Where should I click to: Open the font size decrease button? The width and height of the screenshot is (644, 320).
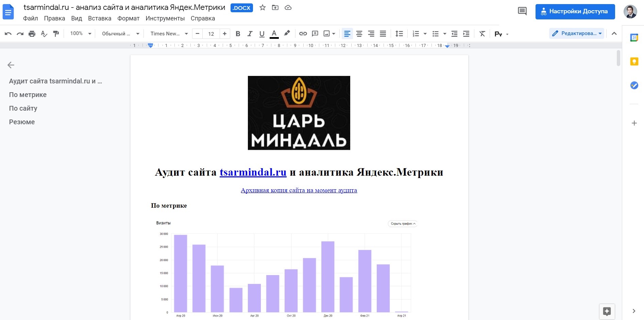pyautogui.click(x=198, y=33)
